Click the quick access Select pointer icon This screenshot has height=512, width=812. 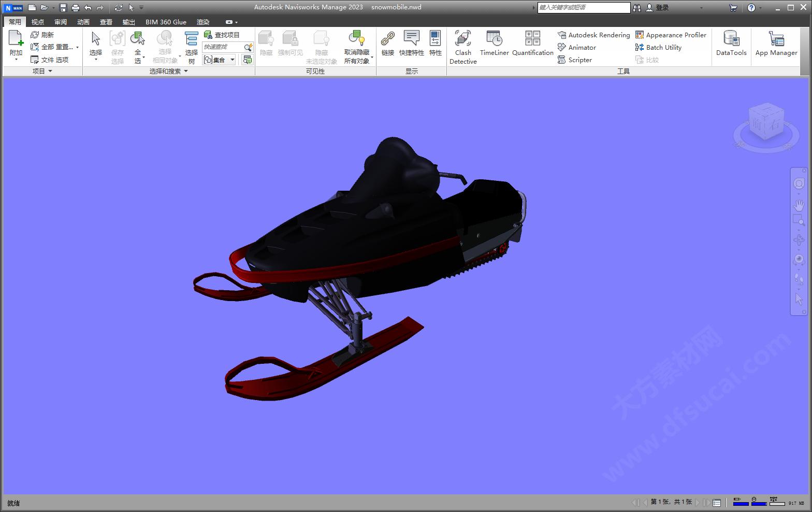(131, 8)
